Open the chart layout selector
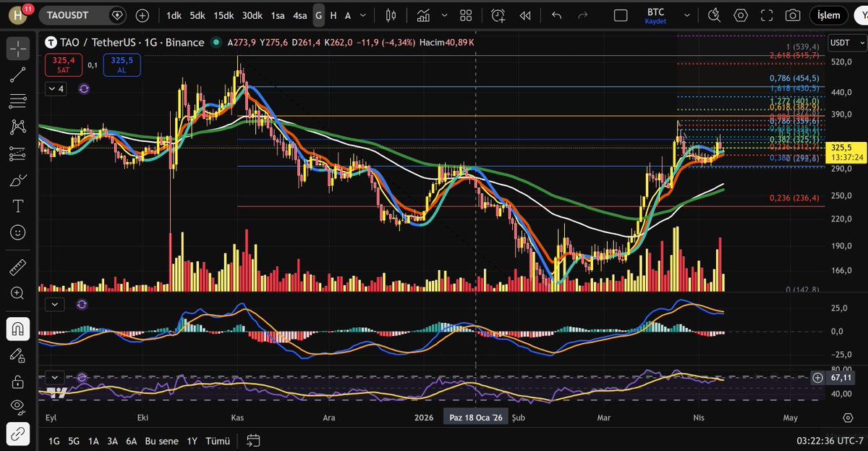868x451 pixels. (x=620, y=15)
